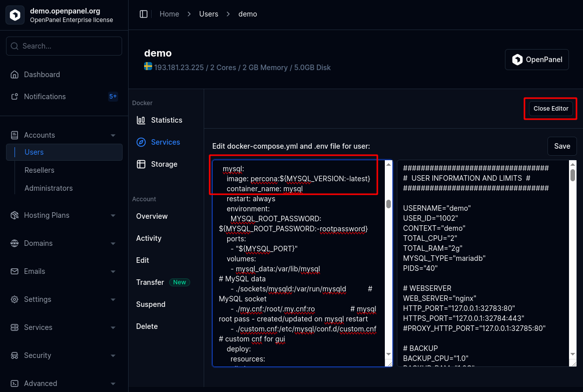Click the Statistics chart icon
583x392 pixels.
click(x=141, y=120)
